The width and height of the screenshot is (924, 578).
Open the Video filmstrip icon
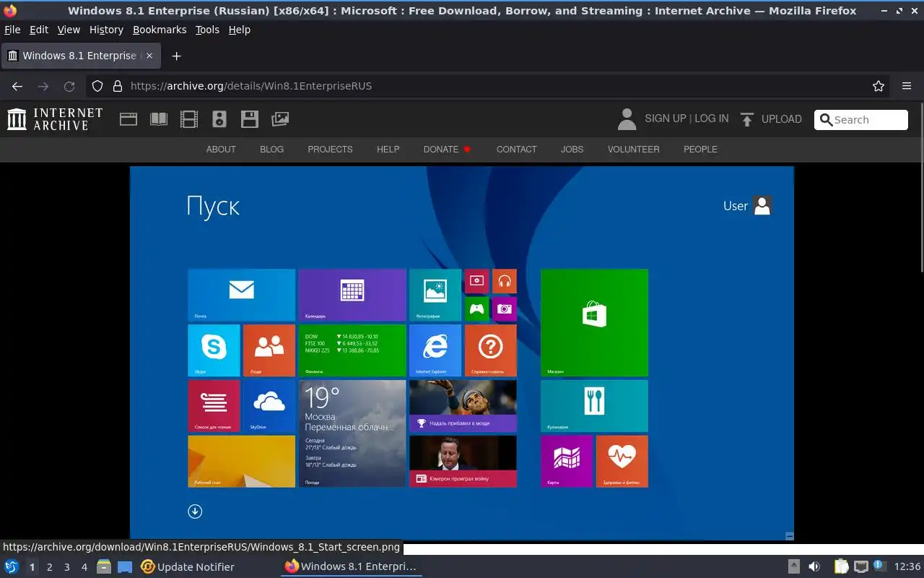tap(189, 119)
